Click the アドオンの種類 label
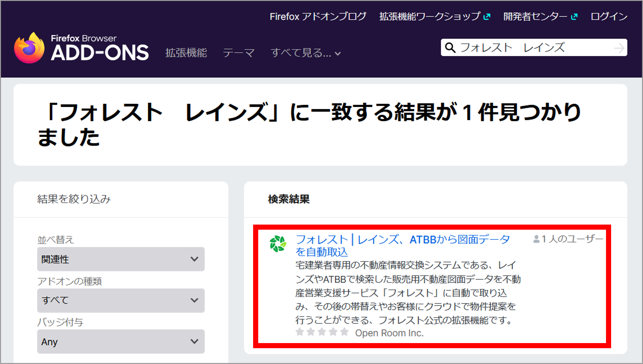Screen dimensions: 643x364 point(70,281)
